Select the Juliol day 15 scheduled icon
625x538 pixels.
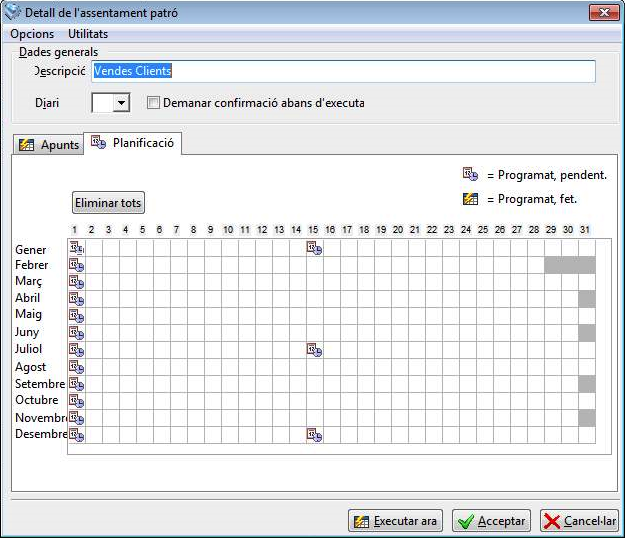tap(314, 350)
